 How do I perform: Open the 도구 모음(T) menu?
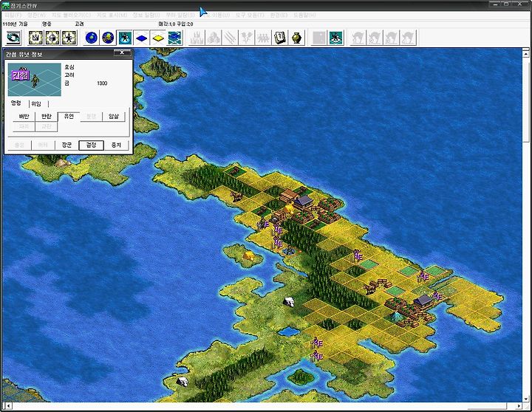pyautogui.click(x=250, y=16)
